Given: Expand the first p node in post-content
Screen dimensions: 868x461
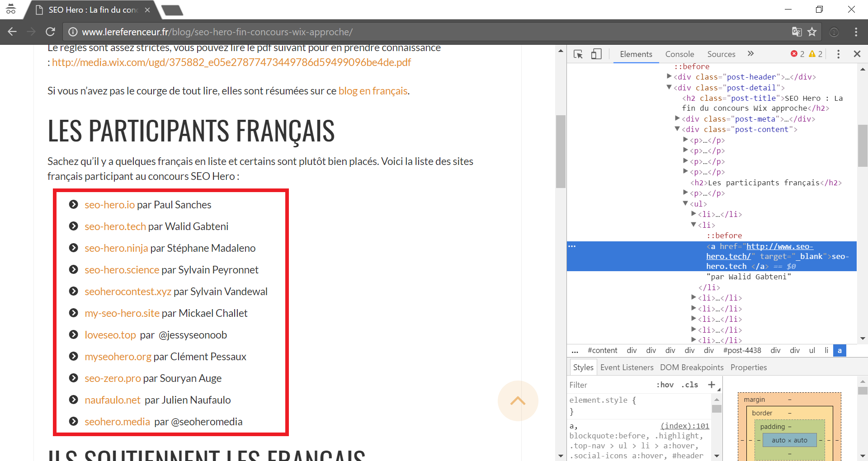Looking at the screenshot, I should tap(685, 140).
